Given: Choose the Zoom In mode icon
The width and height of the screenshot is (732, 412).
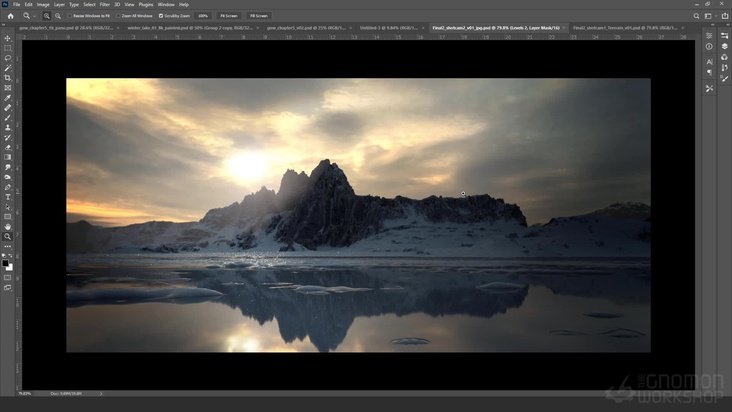Looking at the screenshot, I should 47,16.
